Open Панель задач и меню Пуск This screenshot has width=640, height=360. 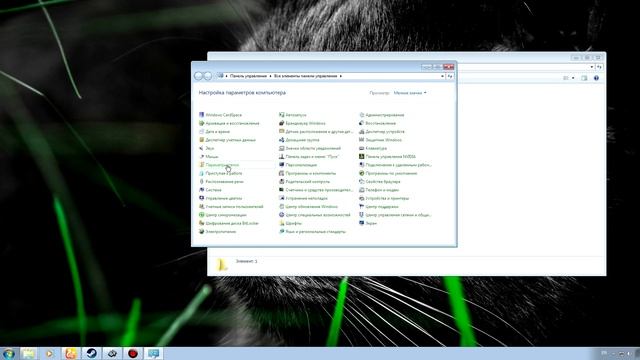click(309, 157)
